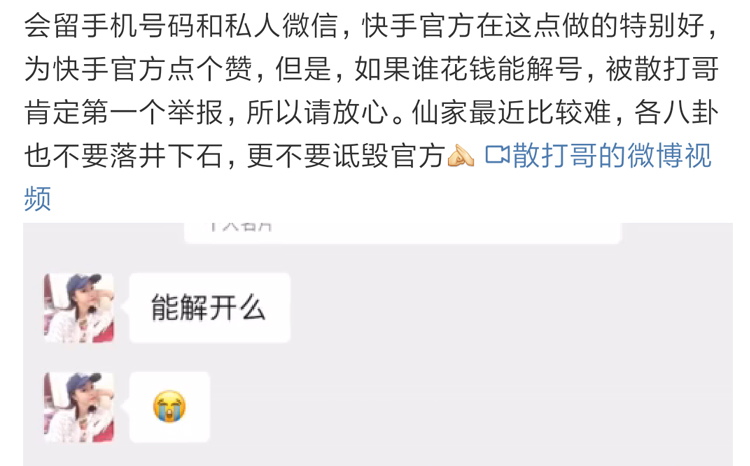The height and width of the screenshot is (466, 750).
Task: Click the phrase 也不要落井下石
Action: tap(124, 156)
